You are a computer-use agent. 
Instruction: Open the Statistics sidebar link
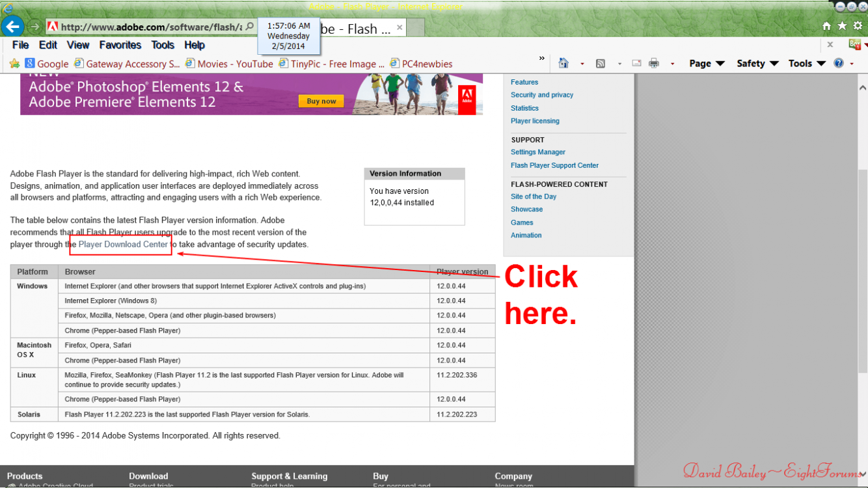(x=524, y=108)
